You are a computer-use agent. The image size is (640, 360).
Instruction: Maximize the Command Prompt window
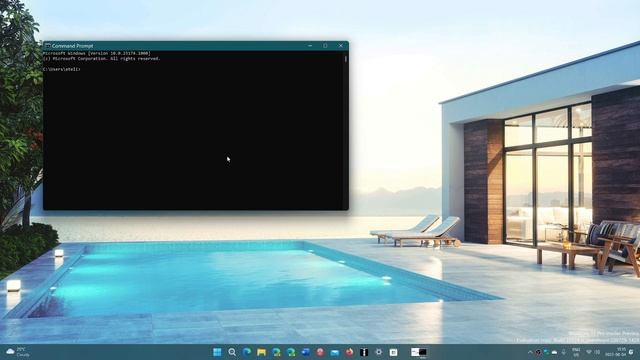pos(325,46)
